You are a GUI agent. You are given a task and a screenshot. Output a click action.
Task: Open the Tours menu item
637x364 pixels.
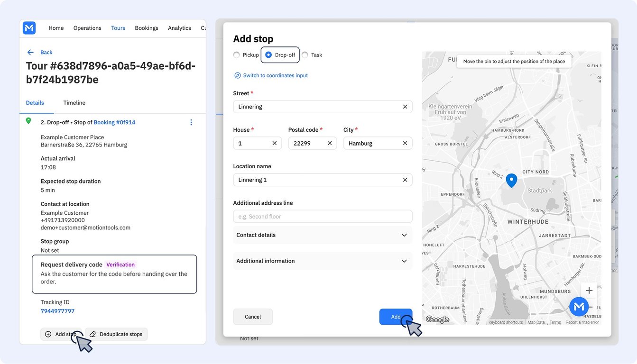pos(118,28)
